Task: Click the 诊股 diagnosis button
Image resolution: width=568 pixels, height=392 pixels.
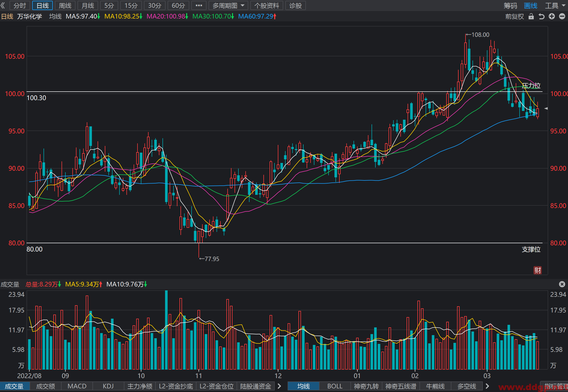Action: 295,5
